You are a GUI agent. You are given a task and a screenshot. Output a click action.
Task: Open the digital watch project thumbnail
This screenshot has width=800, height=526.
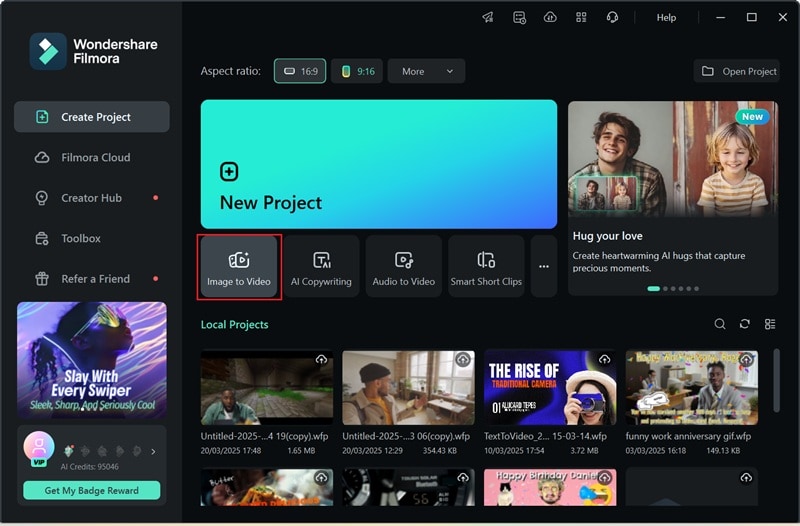408,487
